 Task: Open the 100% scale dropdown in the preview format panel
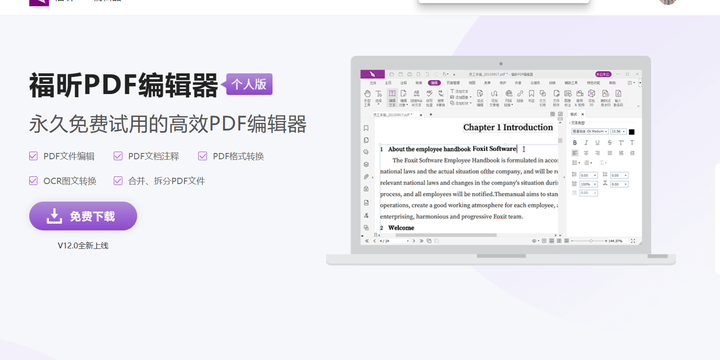tap(588, 184)
